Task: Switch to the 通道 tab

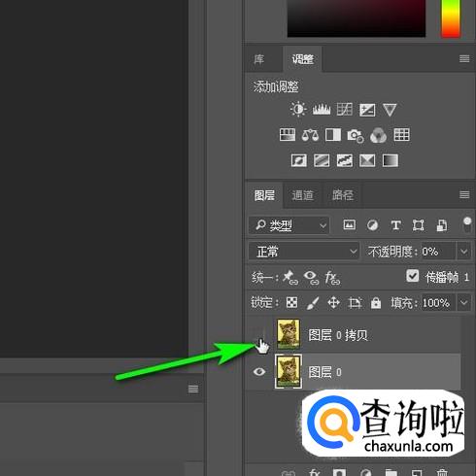Action: (302, 195)
